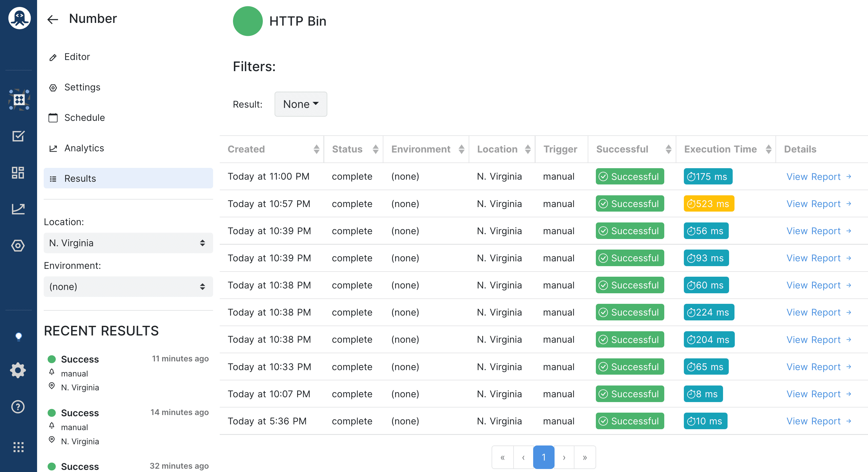The image size is (868, 472).
Task: Click the 56 ms execution time badge
Action: (706, 231)
